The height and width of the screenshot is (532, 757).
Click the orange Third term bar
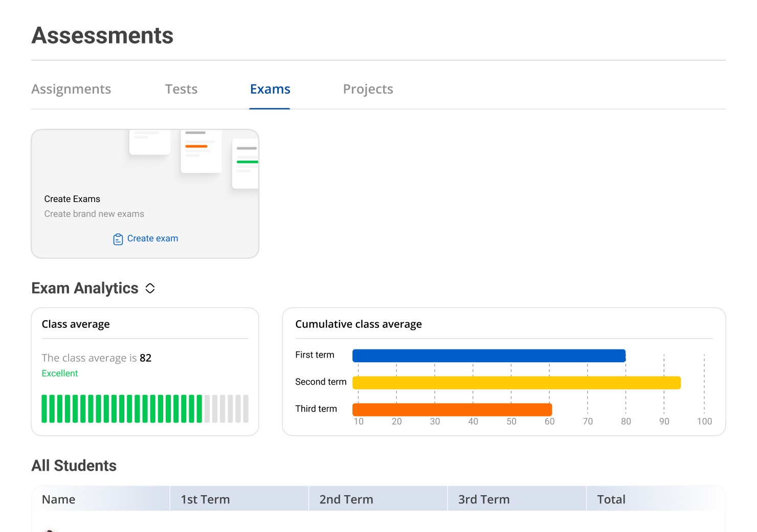point(452,410)
